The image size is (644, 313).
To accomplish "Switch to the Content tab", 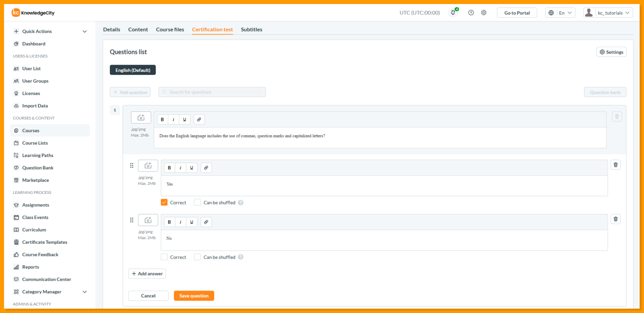I will 138,29.
